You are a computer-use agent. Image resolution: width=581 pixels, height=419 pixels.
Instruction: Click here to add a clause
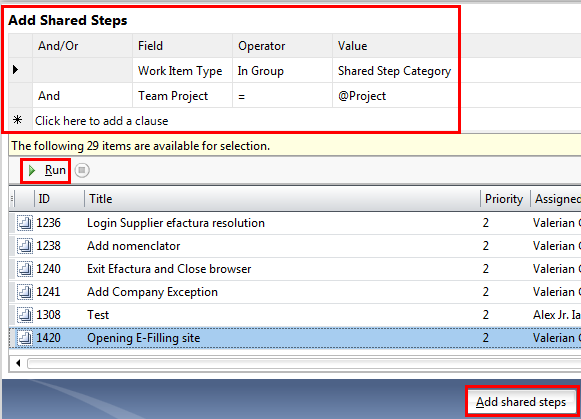point(102,121)
